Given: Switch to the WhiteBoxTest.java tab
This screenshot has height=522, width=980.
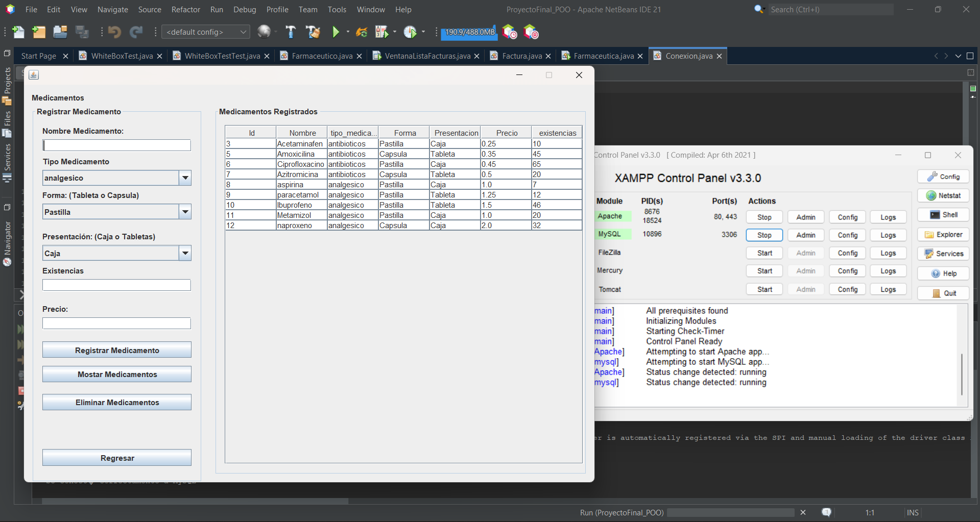Looking at the screenshot, I should tap(122, 56).
